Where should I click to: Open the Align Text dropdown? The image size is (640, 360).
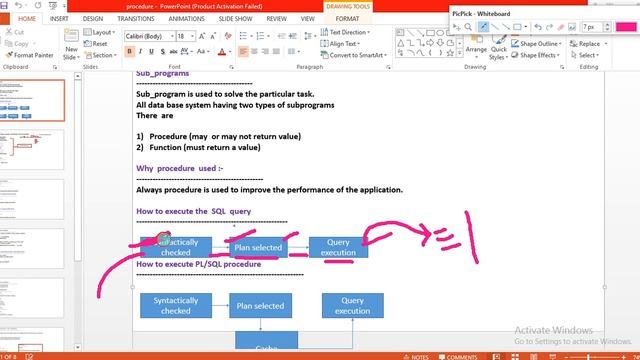pyautogui.click(x=340, y=44)
